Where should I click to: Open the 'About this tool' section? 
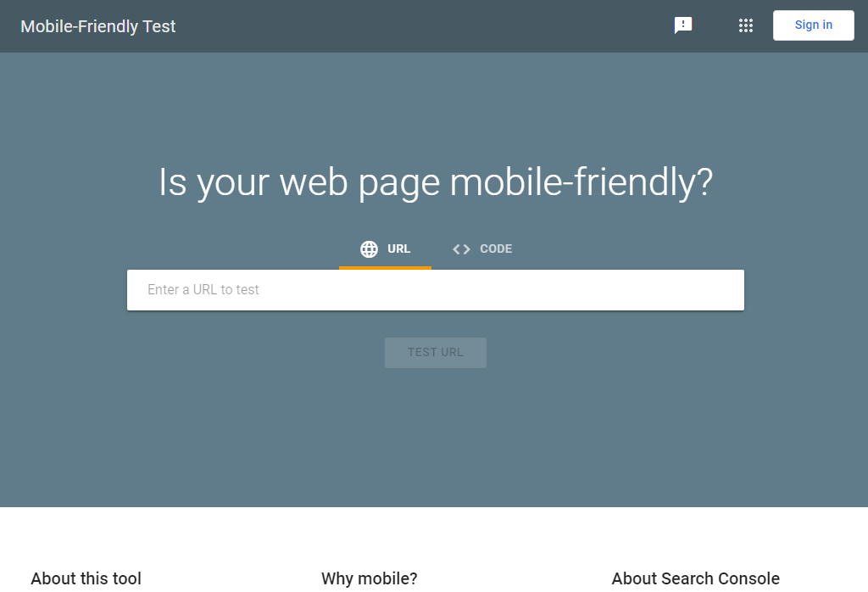86,578
